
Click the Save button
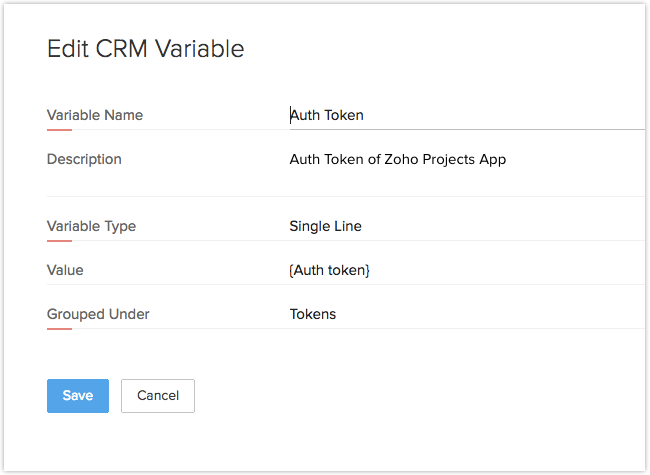point(78,396)
